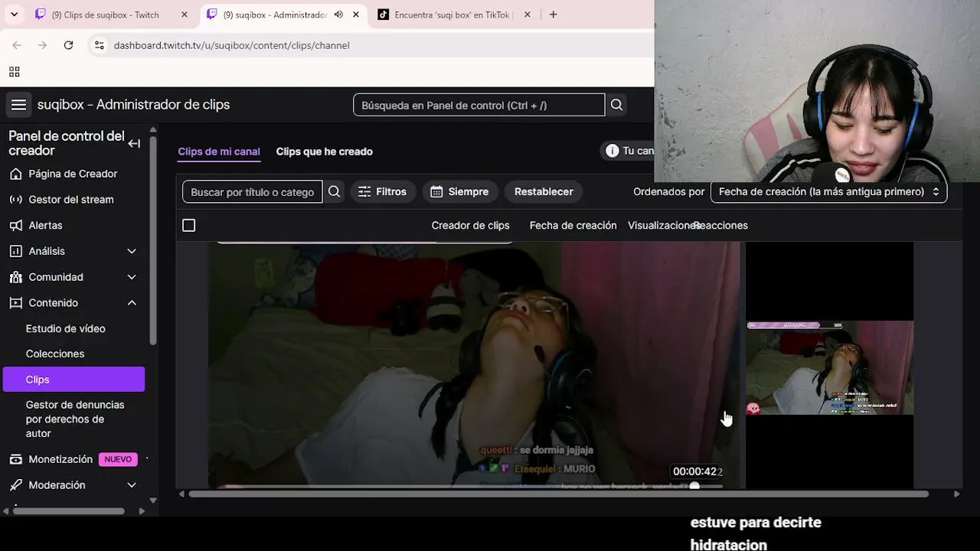This screenshot has width=980, height=551.
Task: Select Clips in the sidebar
Action: [x=73, y=380]
